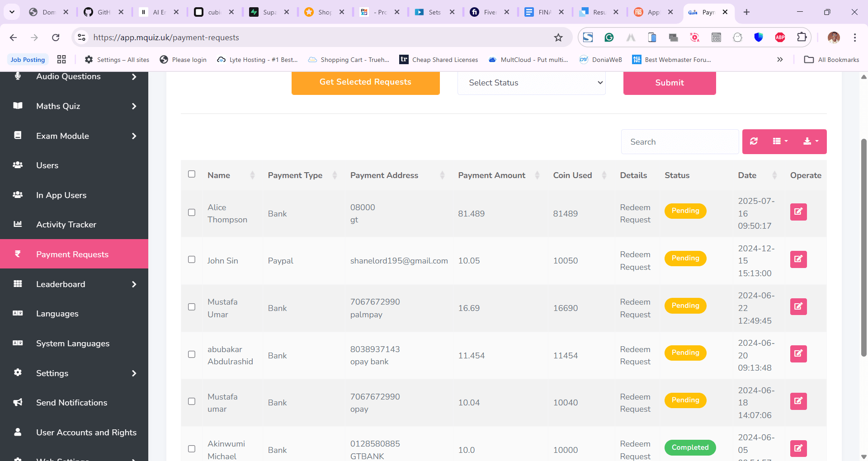Click edit icon for John Sin's request

point(798,259)
